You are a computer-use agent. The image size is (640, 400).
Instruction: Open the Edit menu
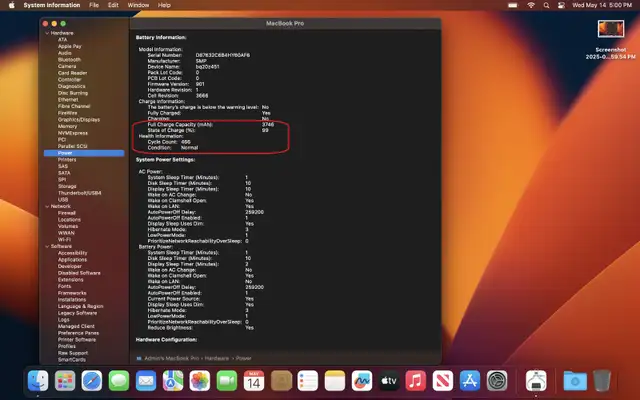click(x=113, y=5)
